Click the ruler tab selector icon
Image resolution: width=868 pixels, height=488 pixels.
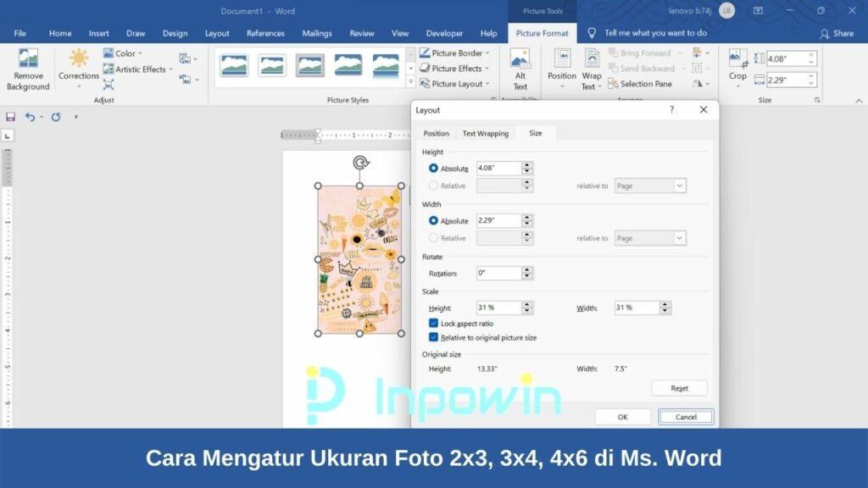coord(7,136)
